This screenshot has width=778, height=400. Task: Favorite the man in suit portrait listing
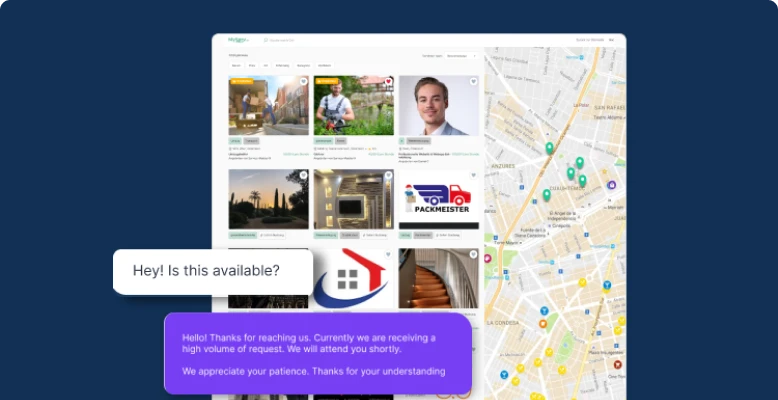pyautogui.click(x=473, y=81)
